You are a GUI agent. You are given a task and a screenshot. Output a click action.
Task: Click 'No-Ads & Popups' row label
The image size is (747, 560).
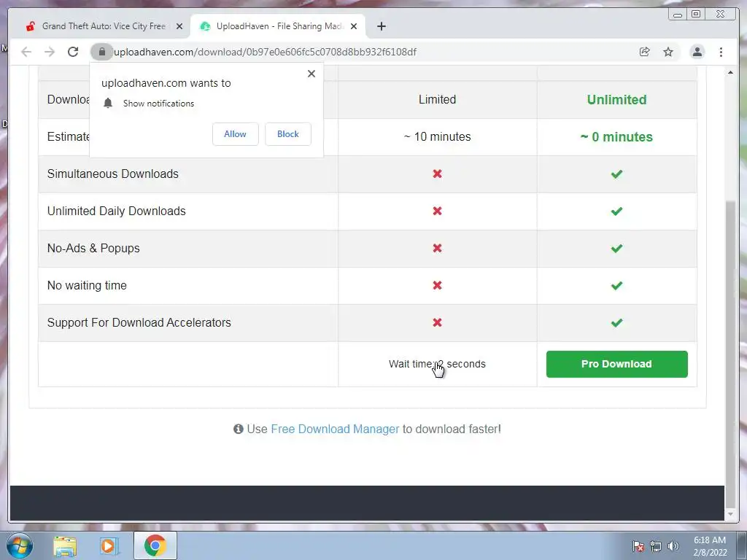93,248
